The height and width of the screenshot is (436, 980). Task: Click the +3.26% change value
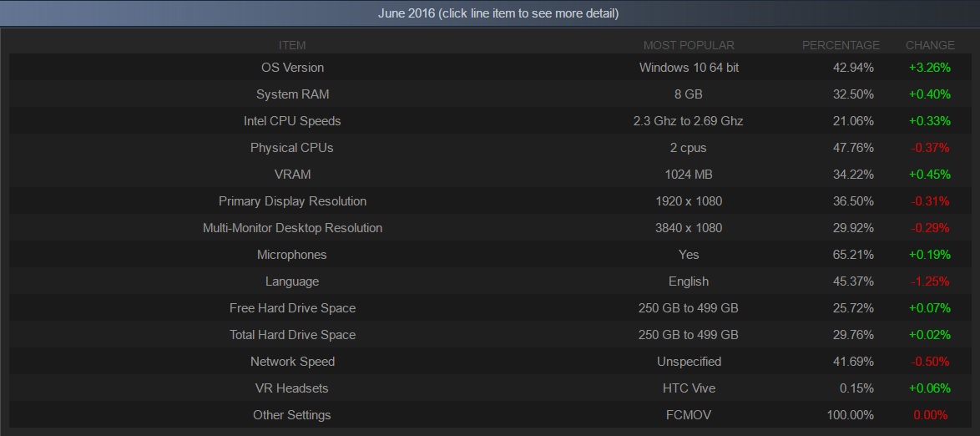[x=929, y=68]
